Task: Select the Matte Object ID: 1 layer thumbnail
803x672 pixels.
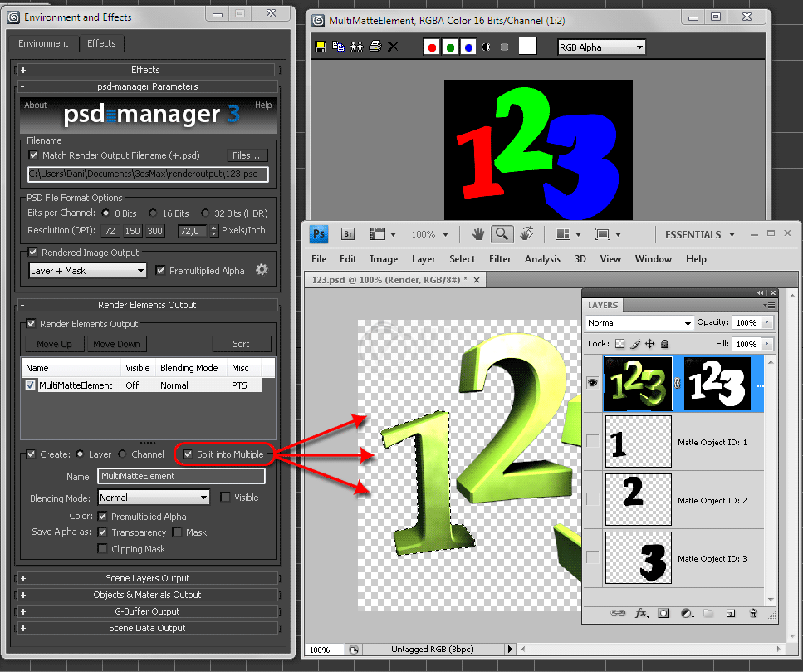Action: (x=638, y=442)
